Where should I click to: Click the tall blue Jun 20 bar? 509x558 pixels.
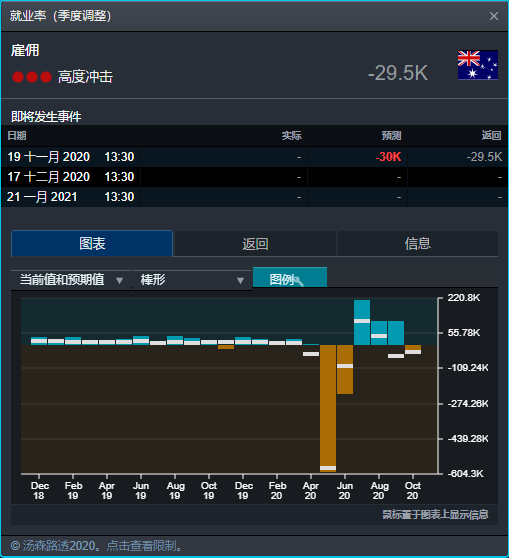pyautogui.click(x=362, y=322)
